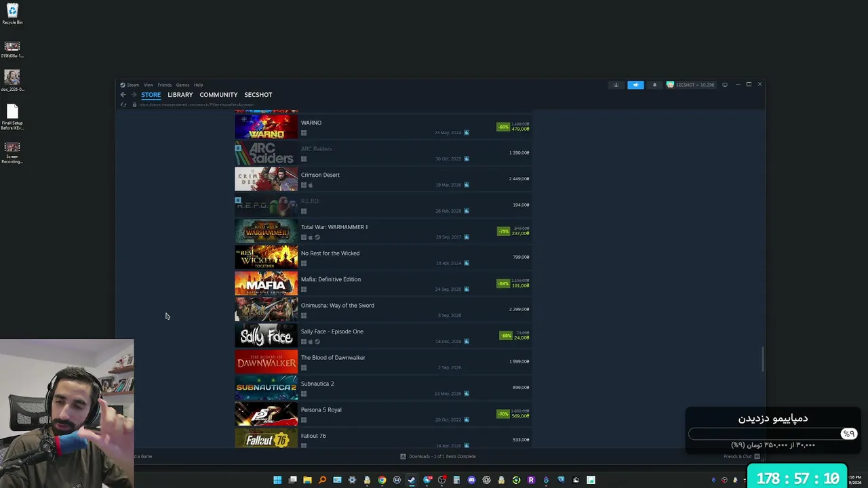The height and width of the screenshot is (488, 868).
Task: Open The Blood of Dawnwalker listing
Action: [x=382, y=362]
